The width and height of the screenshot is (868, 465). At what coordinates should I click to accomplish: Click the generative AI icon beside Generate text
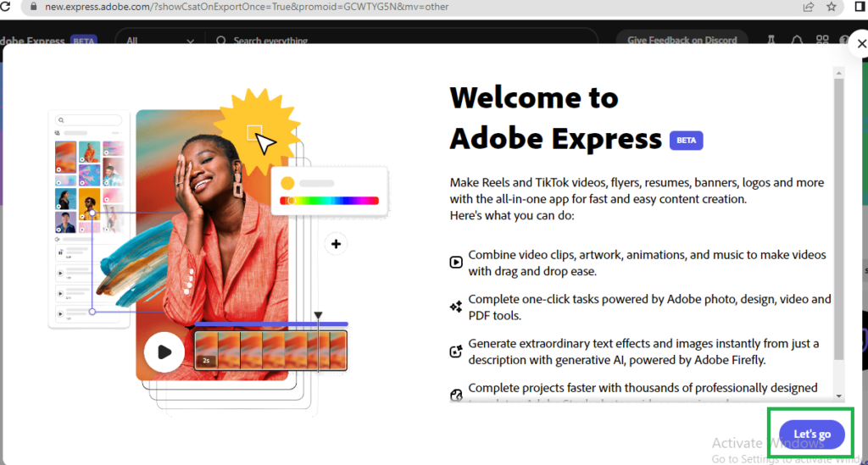pyautogui.click(x=455, y=352)
